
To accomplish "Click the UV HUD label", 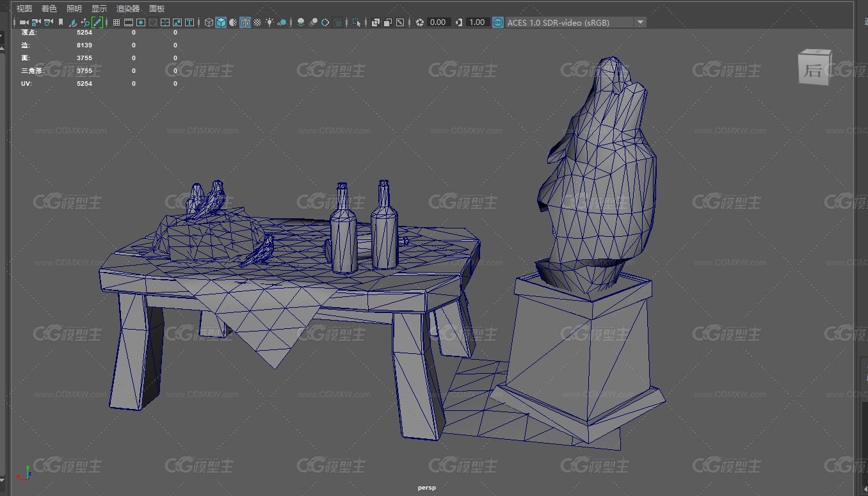I will (26, 84).
